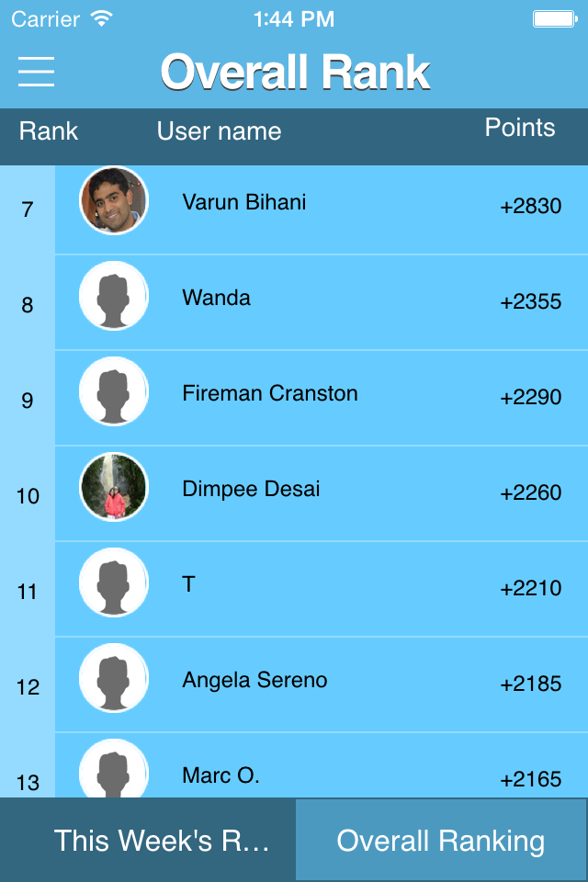
Task: Tap Fireman Cranston's avatar placeholder
Action: 114,391
